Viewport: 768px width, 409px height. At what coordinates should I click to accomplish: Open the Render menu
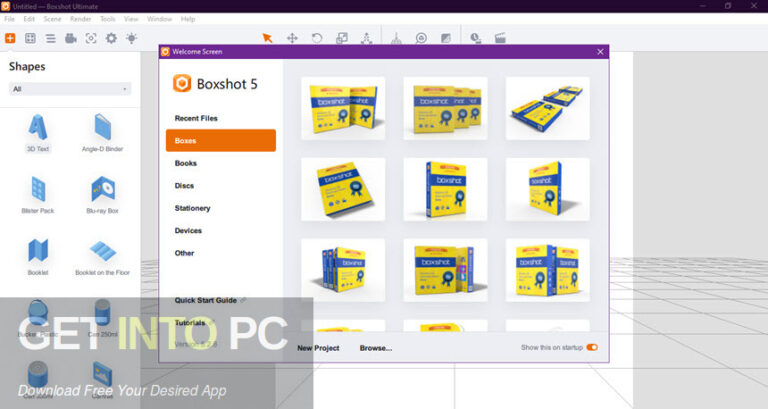[80, 19]
